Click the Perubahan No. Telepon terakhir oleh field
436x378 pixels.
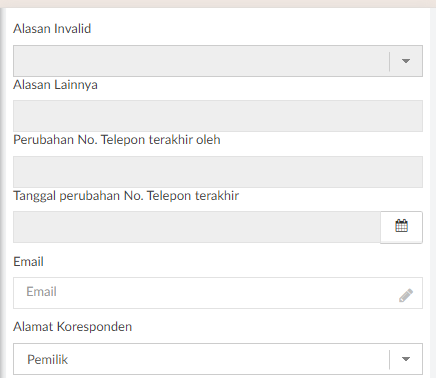coord(218,172)
